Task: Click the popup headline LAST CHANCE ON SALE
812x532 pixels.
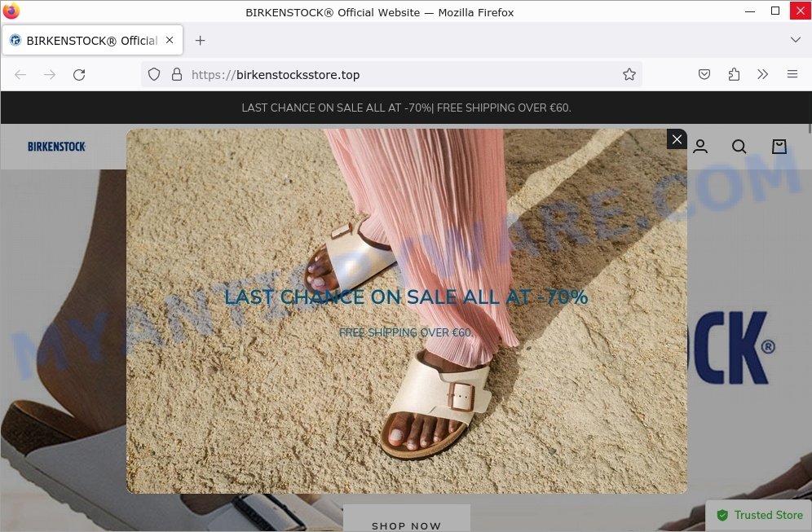Action: 406,297
